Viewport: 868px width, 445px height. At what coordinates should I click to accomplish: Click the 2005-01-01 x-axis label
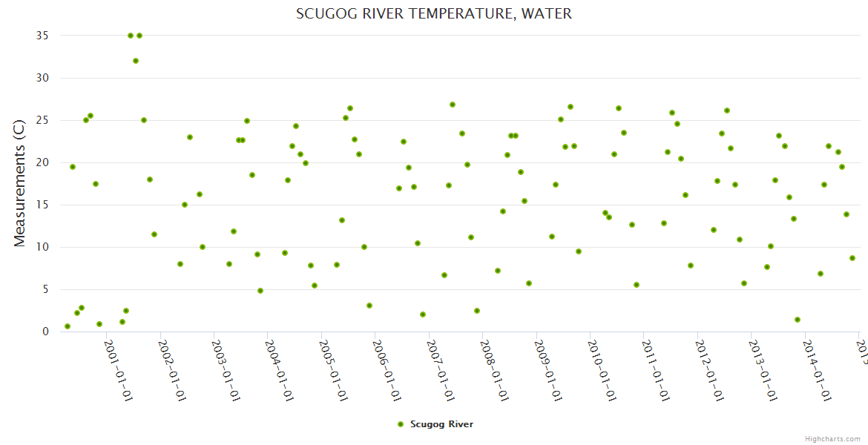pyautogui.click(x=334, y=371)
